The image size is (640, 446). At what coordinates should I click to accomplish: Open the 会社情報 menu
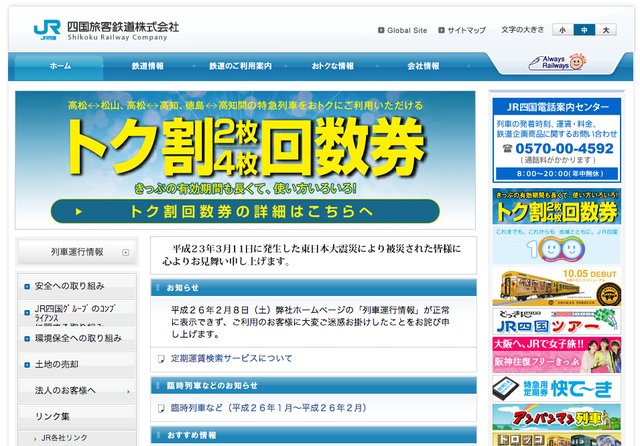point(423,66)
